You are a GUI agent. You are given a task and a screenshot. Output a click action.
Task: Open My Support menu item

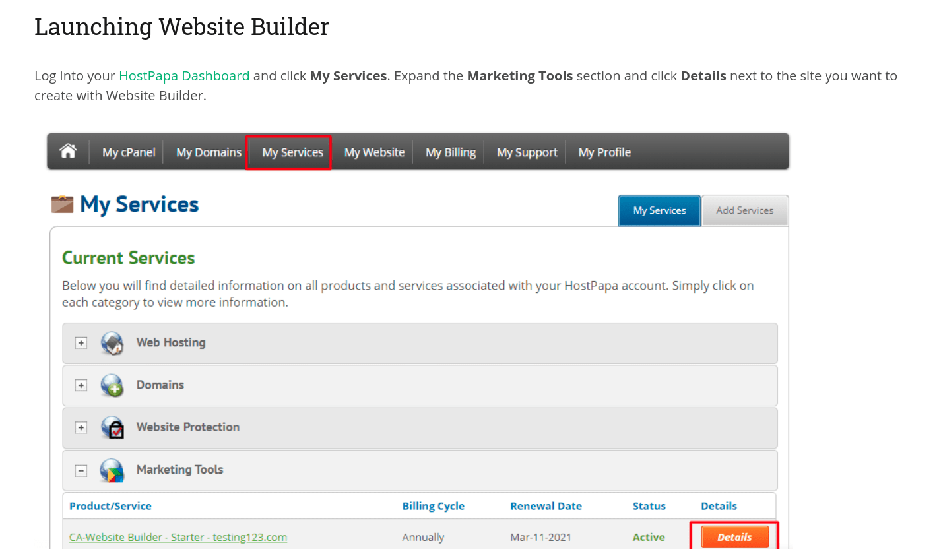[527, 152]
